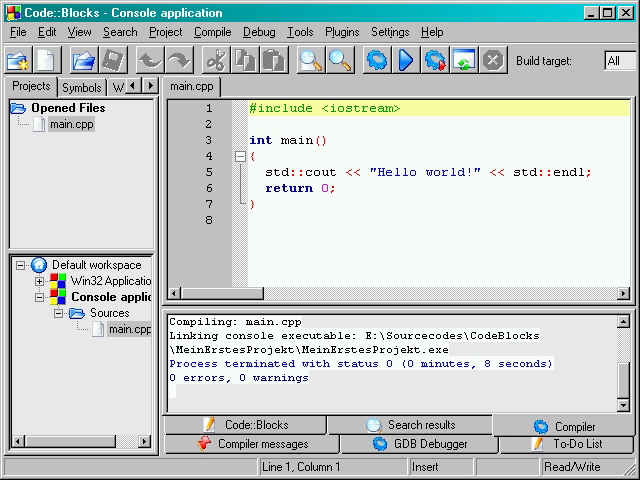Switch to the Compiler messages tab
The width and height of the screenshot is (640, 480).
[252, 444]
